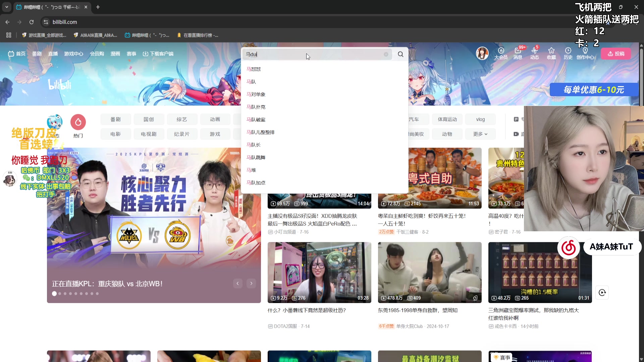The height and width of the screenshot is (362, 644).
Task: Open the 动态 live avatar icon
Action: click(54, 126)
